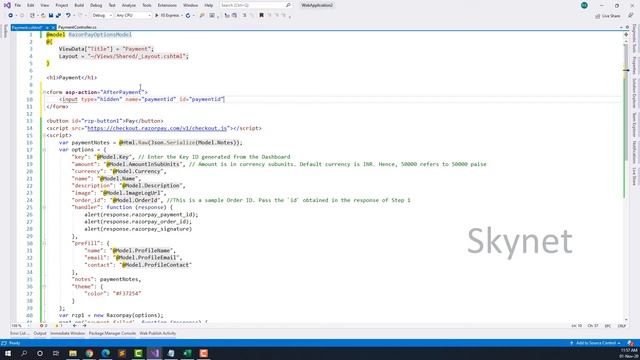Click the CRLF line ending indicator
Screen dimensions: 640x360
pos(622,326)
